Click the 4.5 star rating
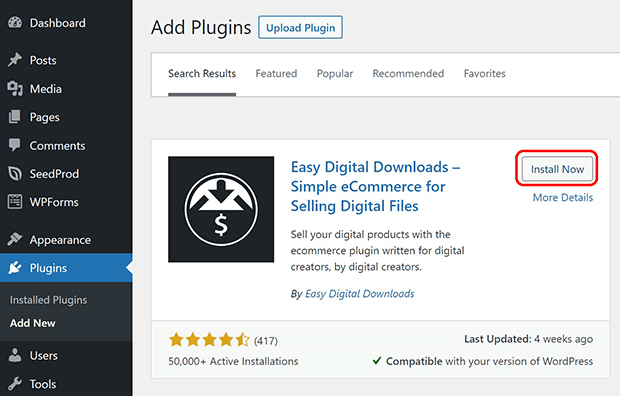The image size is (620, 396). 209,340
